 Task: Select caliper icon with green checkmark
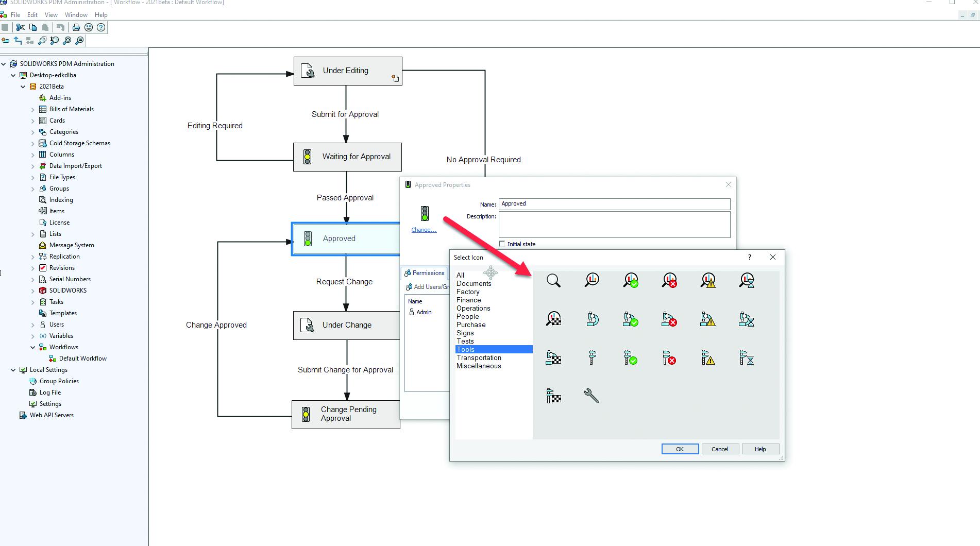[631, 357]
